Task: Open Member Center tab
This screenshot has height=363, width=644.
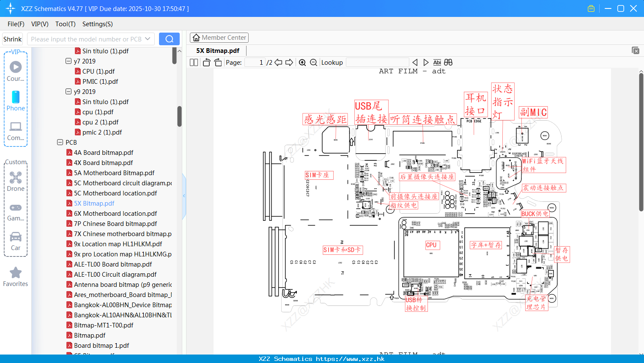Action: [219, 38]
